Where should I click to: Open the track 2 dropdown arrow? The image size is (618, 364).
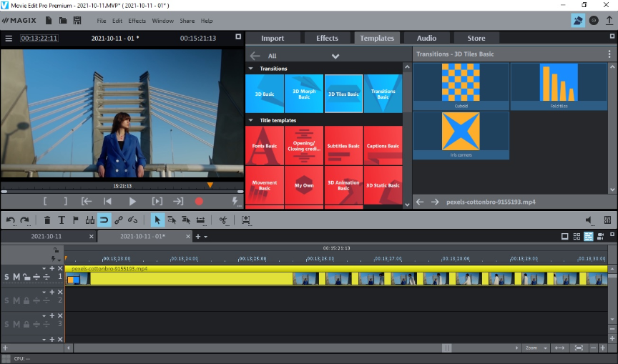click(44, 292)
